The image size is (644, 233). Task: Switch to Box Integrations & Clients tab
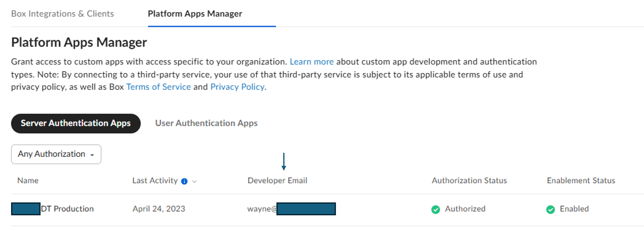click(63, 14)
